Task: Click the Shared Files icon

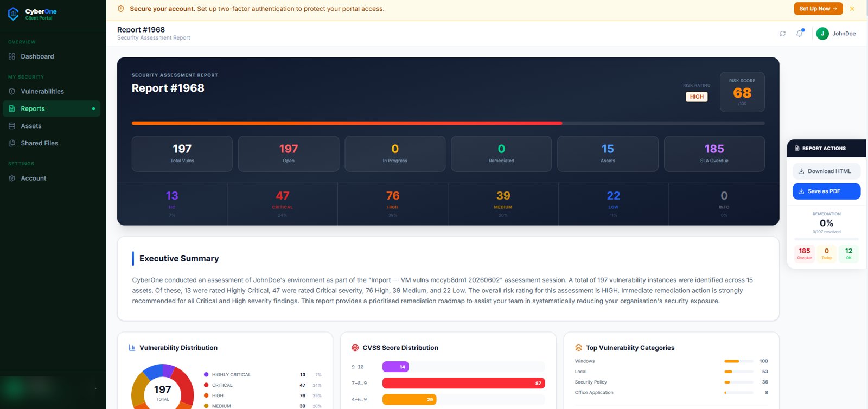Action: tap(12, 143)
